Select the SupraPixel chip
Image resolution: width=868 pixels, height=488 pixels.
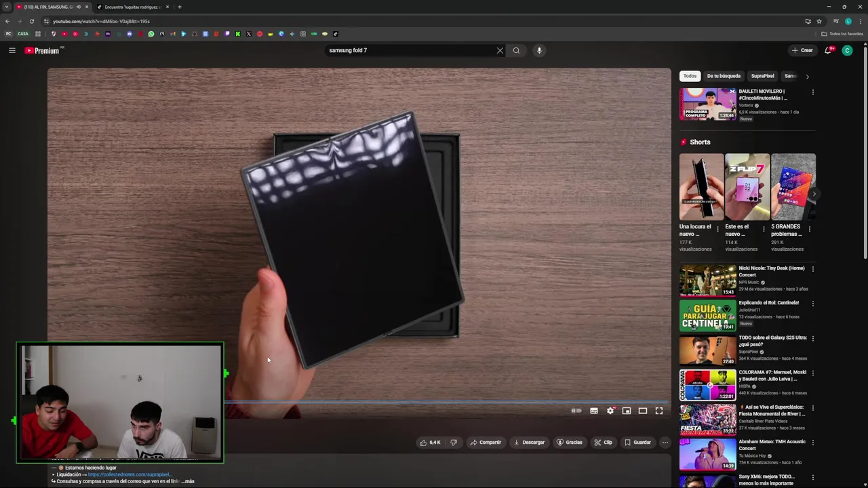(762, 76)
